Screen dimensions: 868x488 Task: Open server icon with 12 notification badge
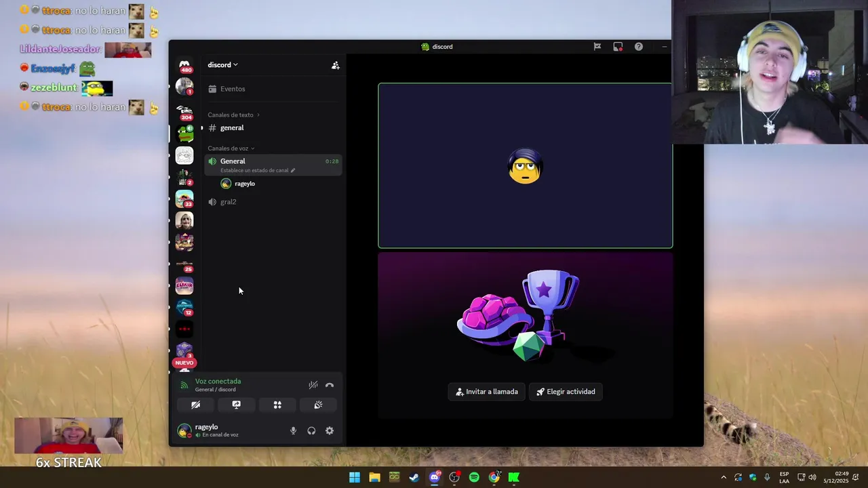[x=184, y=307]
